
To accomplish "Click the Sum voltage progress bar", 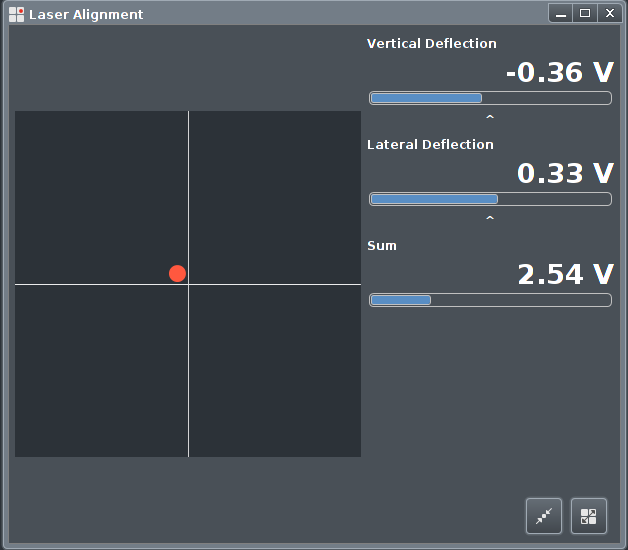I will pos(490,300).
